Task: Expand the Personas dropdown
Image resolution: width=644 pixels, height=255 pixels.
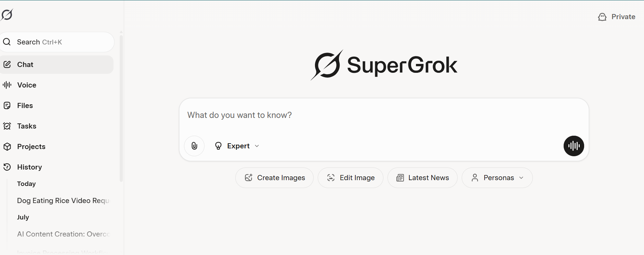Action: pyautogui.click(x=497, y=178)
